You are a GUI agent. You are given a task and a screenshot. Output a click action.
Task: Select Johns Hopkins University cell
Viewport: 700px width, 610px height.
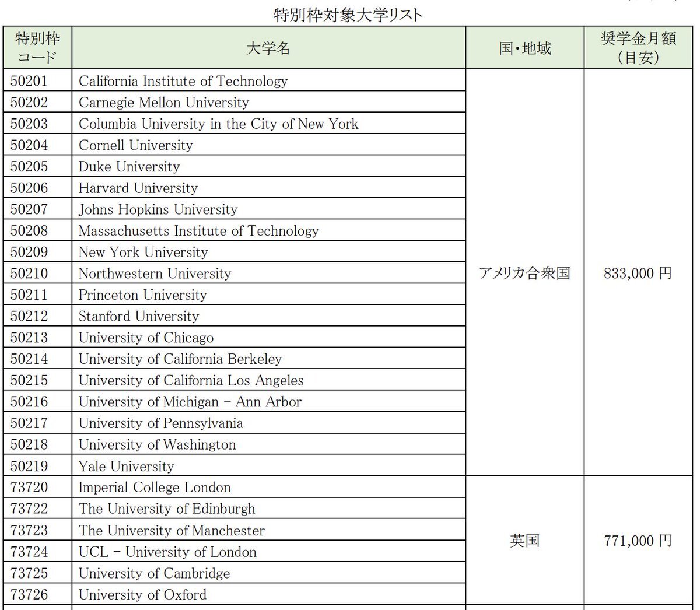[269, 209]
